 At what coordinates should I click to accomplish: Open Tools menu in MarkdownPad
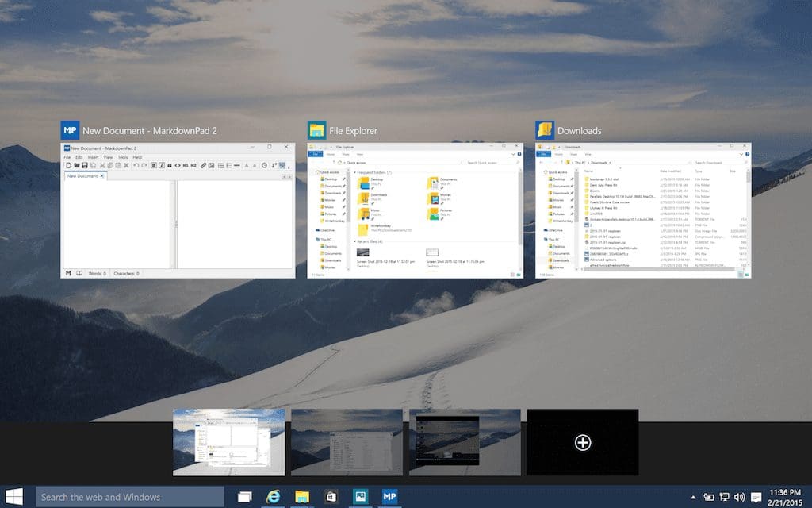pyautogui.click(x=123, y=157)
